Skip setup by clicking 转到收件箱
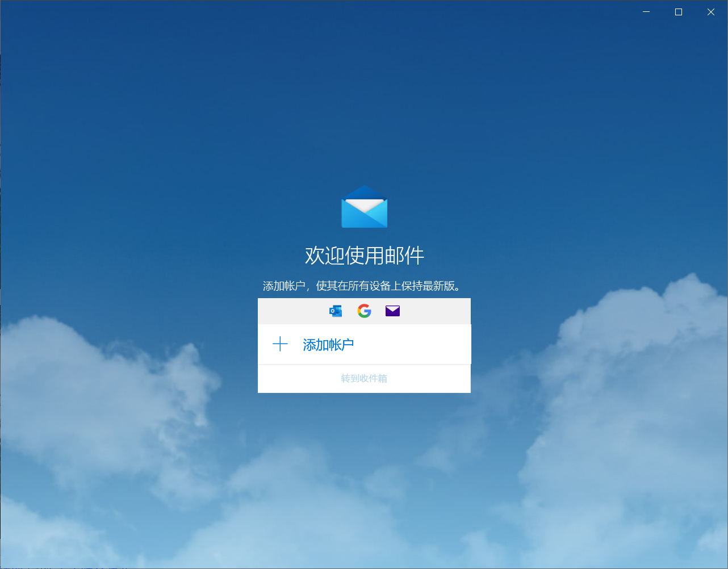The width and height of the screenshot is (728, 569). pyautogui.click(x=364, y=378)
